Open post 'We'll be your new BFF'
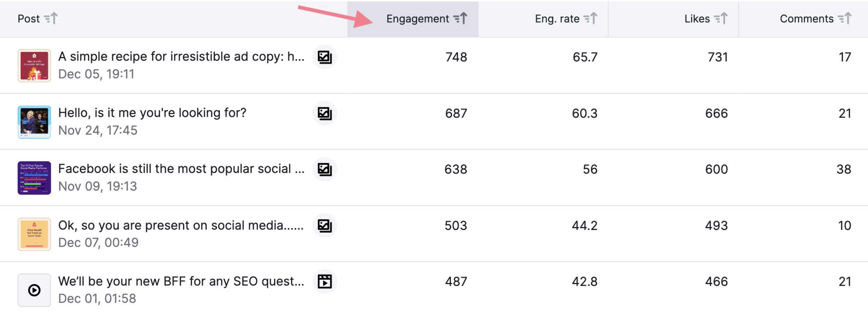The width and height of the screenshot is (868, 315). [181, 282]
